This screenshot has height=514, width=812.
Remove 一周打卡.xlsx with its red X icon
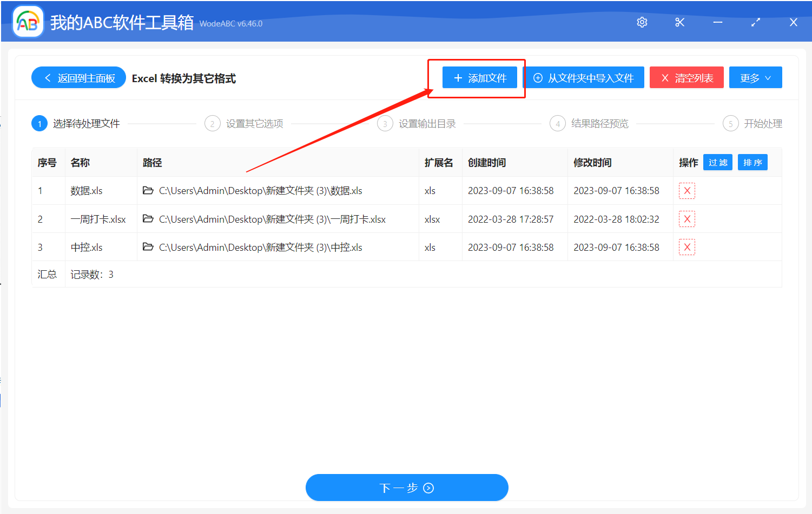pyautogui.click(x=686, y=218)
